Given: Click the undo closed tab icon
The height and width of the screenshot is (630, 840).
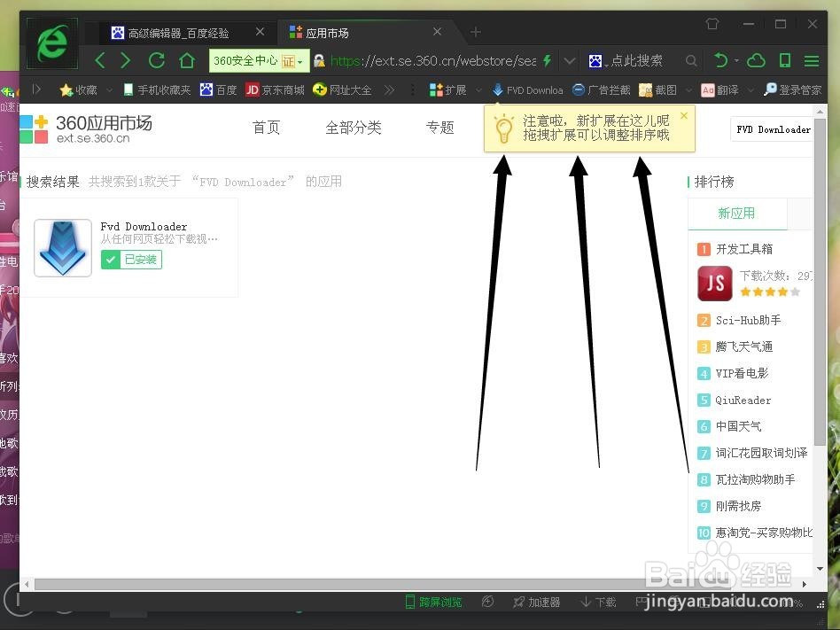Looking at the screenshot, I should (721, 60).
